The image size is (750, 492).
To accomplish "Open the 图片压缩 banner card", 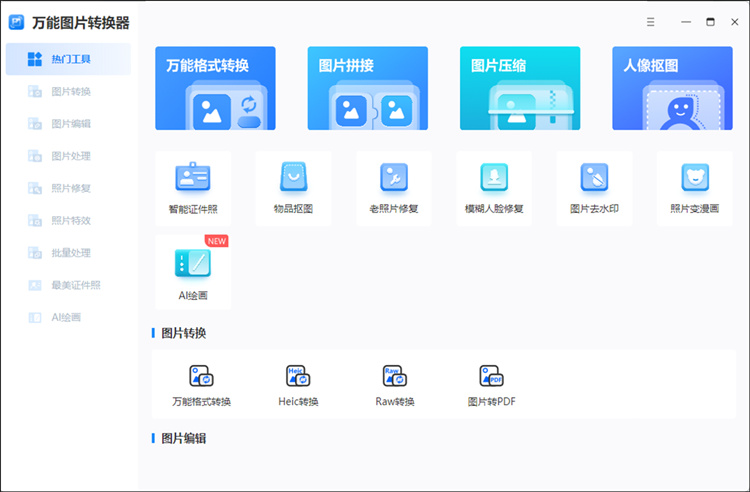I will tap(520, 88).
